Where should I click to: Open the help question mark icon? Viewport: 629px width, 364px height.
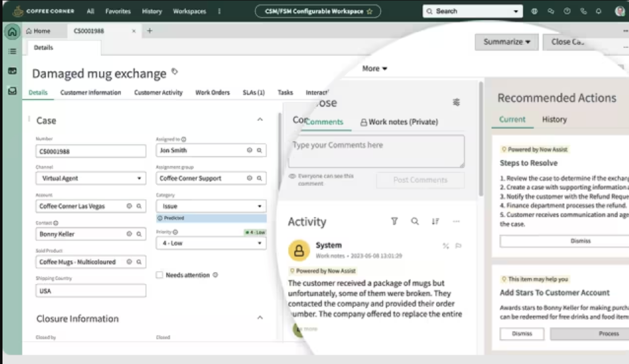point(567,11)
